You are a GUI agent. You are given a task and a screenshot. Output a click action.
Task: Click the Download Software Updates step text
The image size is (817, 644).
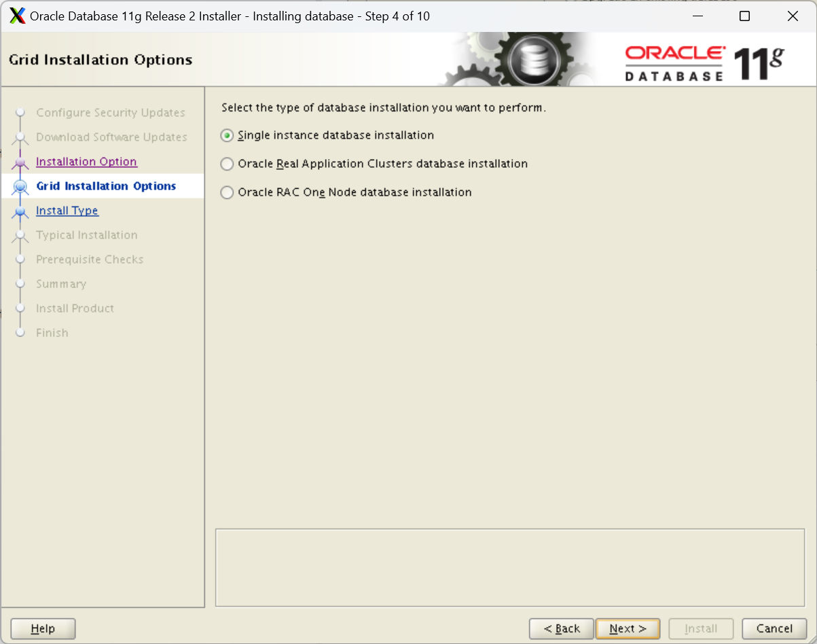point(111,137)
